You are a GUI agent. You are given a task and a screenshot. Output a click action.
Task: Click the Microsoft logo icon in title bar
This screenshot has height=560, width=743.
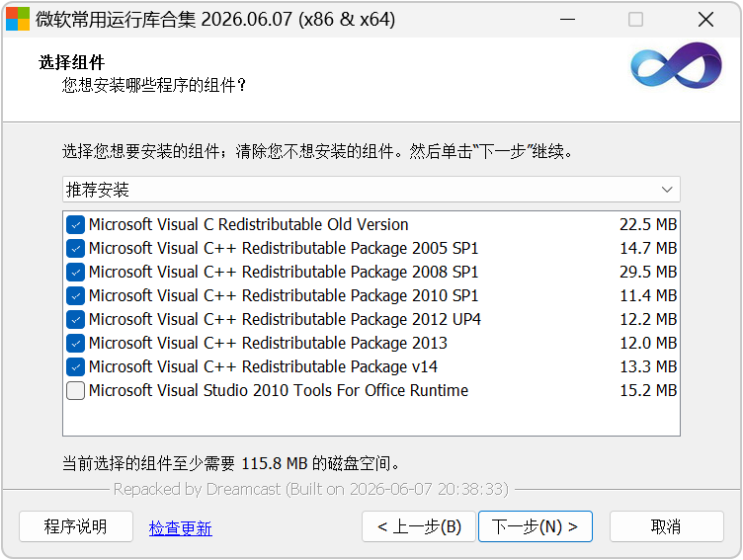pos(18,19)
